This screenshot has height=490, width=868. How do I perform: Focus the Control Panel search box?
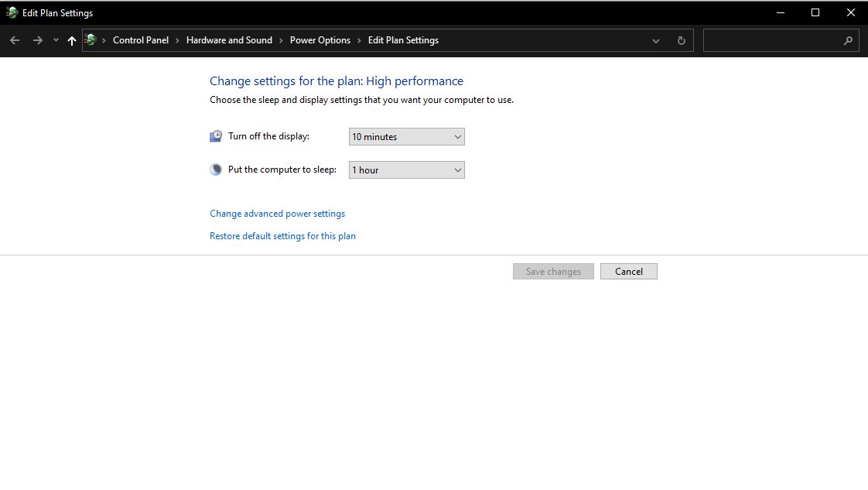(x=774, y=40)
